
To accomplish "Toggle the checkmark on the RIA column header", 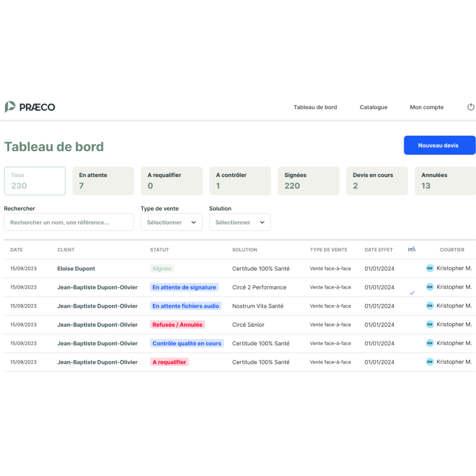I will [412, 248].
